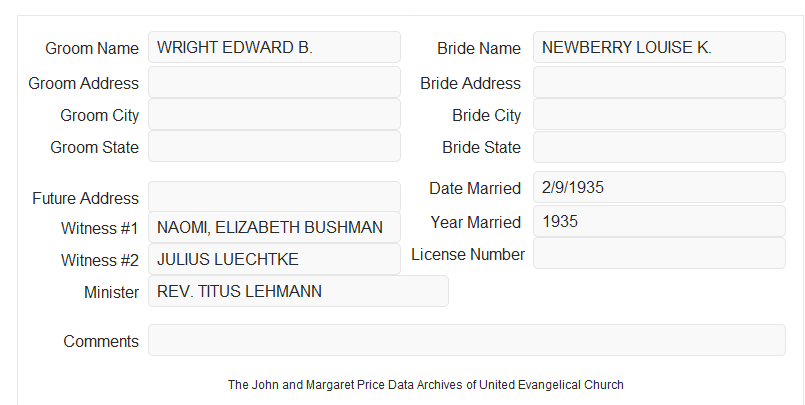Viewport: 805px width, 405px height.
Task: Click the License Number label
Action: point(468,255)
